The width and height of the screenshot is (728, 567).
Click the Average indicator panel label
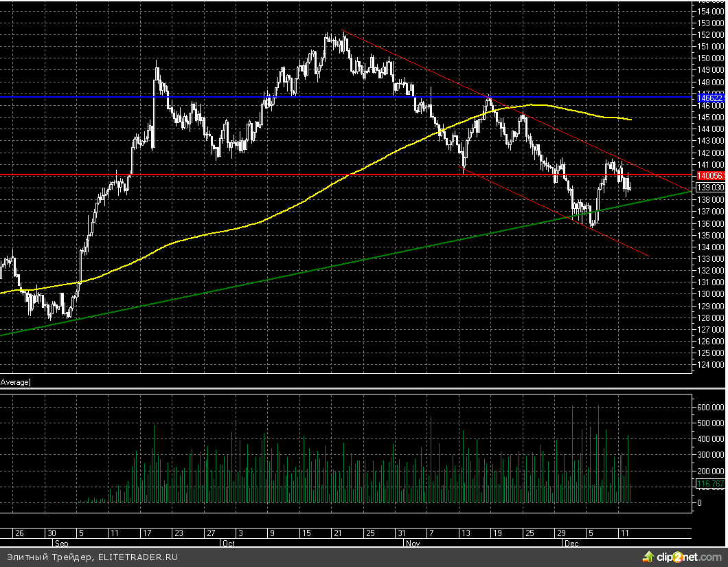click(x=15, y=381)
